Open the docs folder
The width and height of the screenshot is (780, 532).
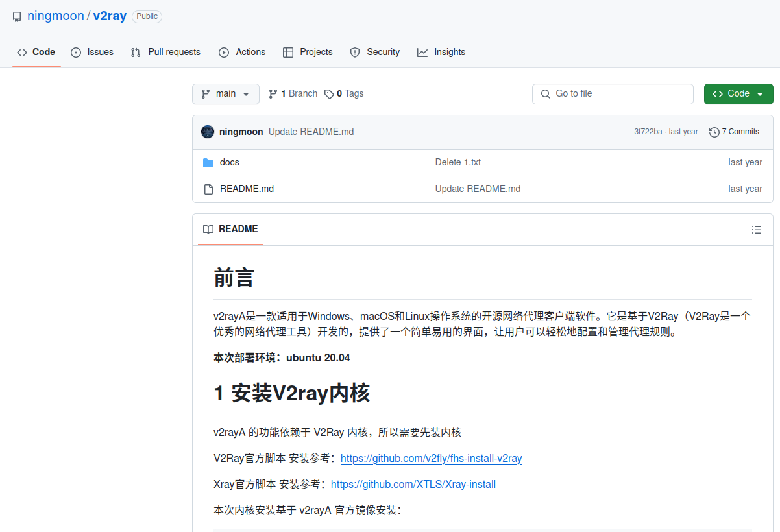click(x=230, y=162)
